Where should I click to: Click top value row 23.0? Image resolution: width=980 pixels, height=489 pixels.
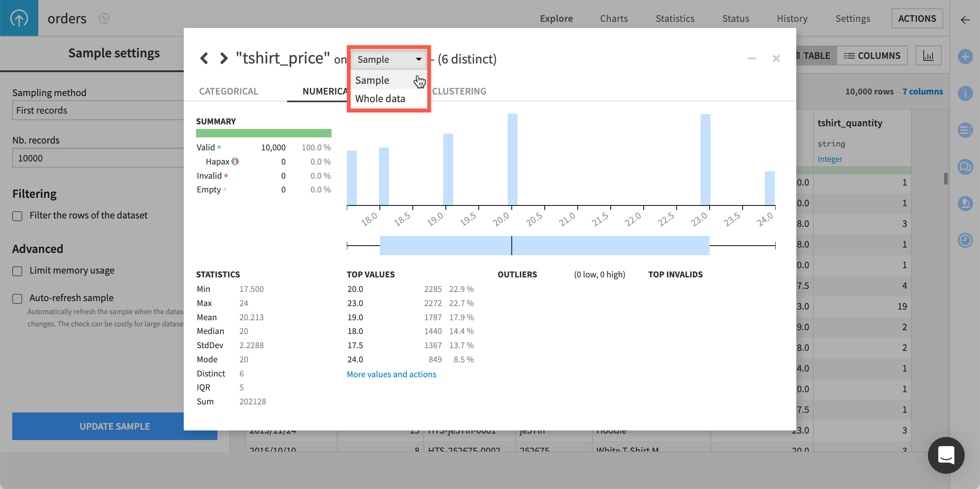(x=410, y=303)
